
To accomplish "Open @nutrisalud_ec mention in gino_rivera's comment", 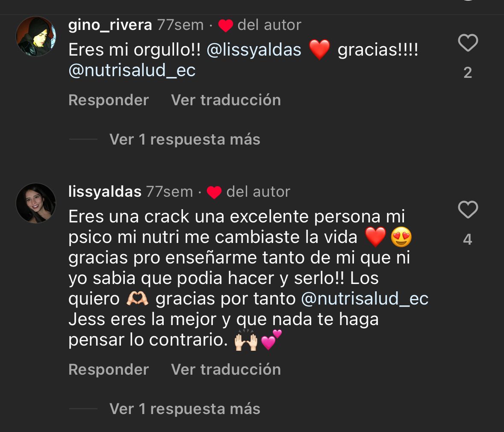I will click(x=132, y=71).
